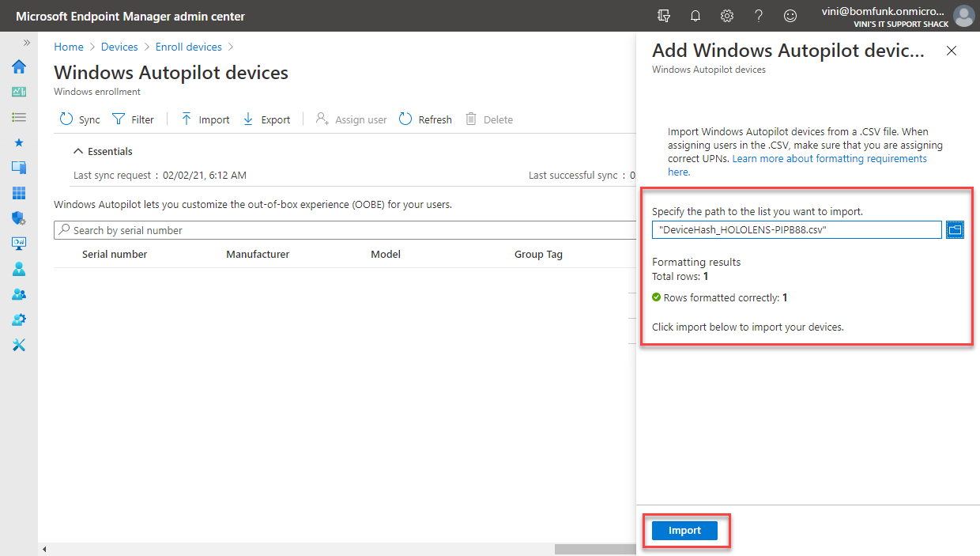The width and height of the screenshot is (980, 556).
Task: Open the Help question mark icon
Action: pos(759,16)
